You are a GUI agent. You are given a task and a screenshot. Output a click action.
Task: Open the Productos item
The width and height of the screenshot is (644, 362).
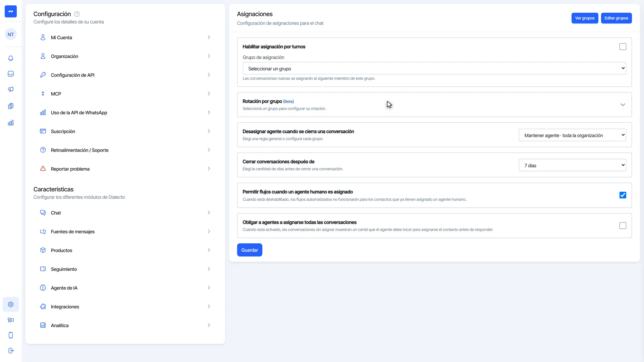pyautogui.click(x=125, y=250)
